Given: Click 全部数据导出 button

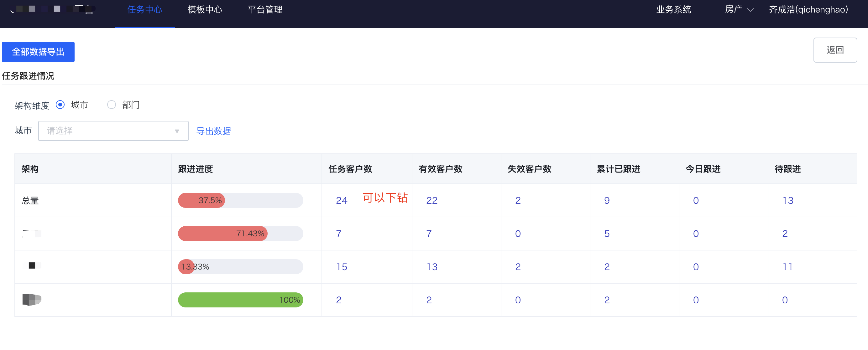Looking at the screenshot, I should click(x=38, y=52).
